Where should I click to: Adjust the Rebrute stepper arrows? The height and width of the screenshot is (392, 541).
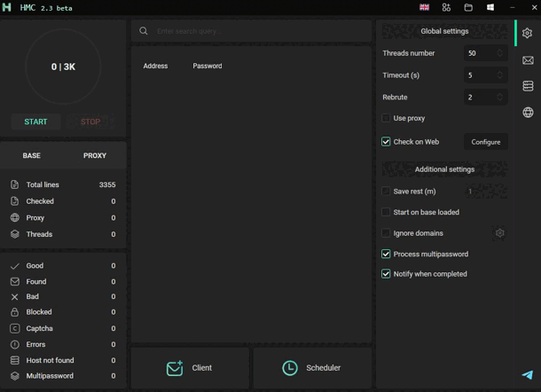coord(499,98)
